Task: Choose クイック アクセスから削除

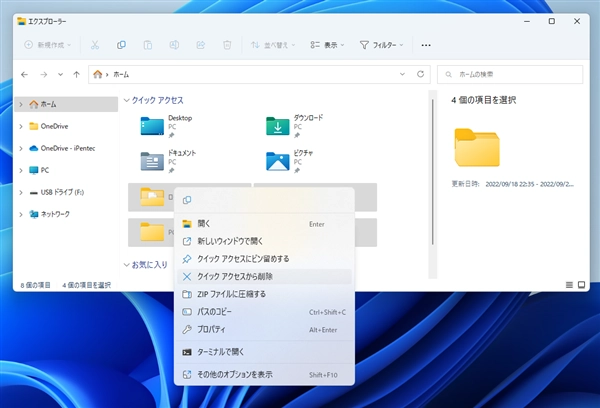Action: (x=264, y=276)
